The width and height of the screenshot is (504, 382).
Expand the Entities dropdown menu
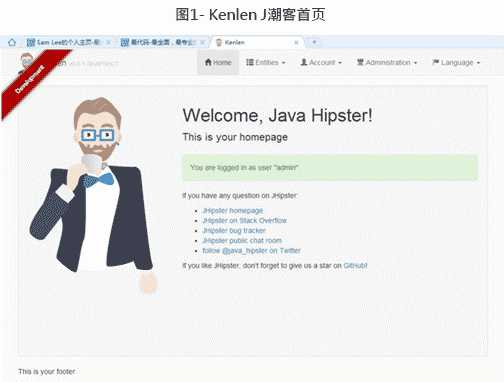[x=266, y=62]
